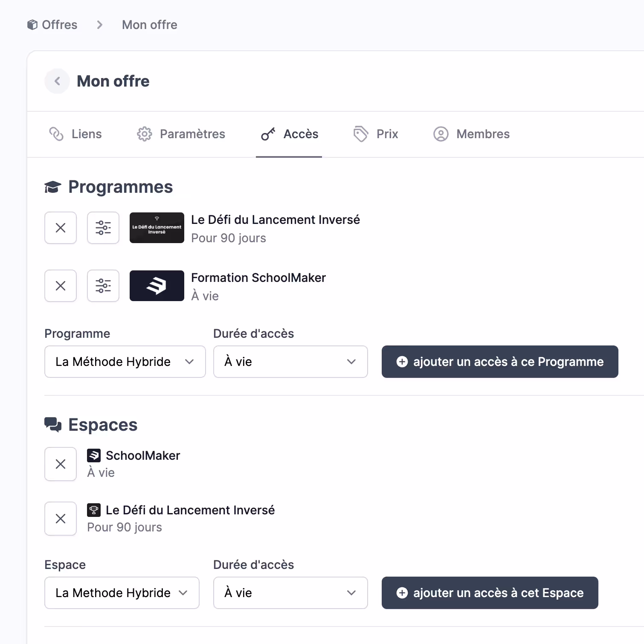Screen dimensions: 644x644
Task: Click the 'Pour 90 jours' text under the space
Action: click(125, 527)
